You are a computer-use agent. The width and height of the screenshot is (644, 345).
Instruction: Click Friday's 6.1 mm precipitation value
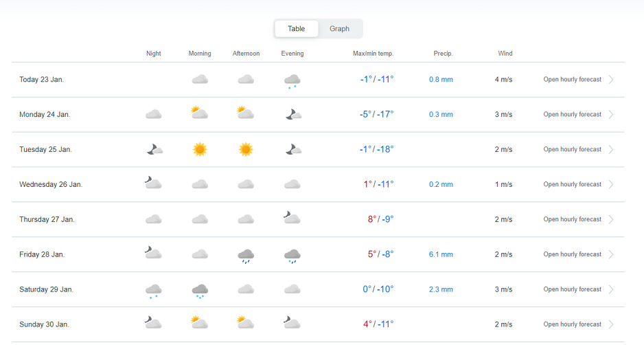pyautogui.click(x=441, y=254)
